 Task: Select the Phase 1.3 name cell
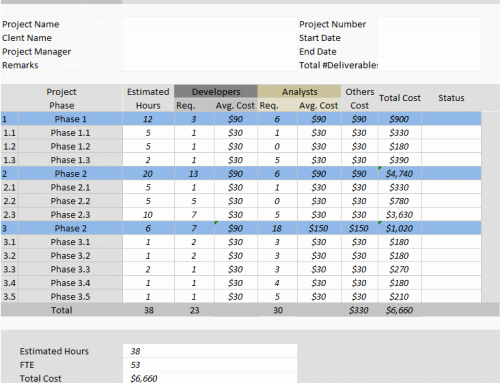[x=70, y=160]
